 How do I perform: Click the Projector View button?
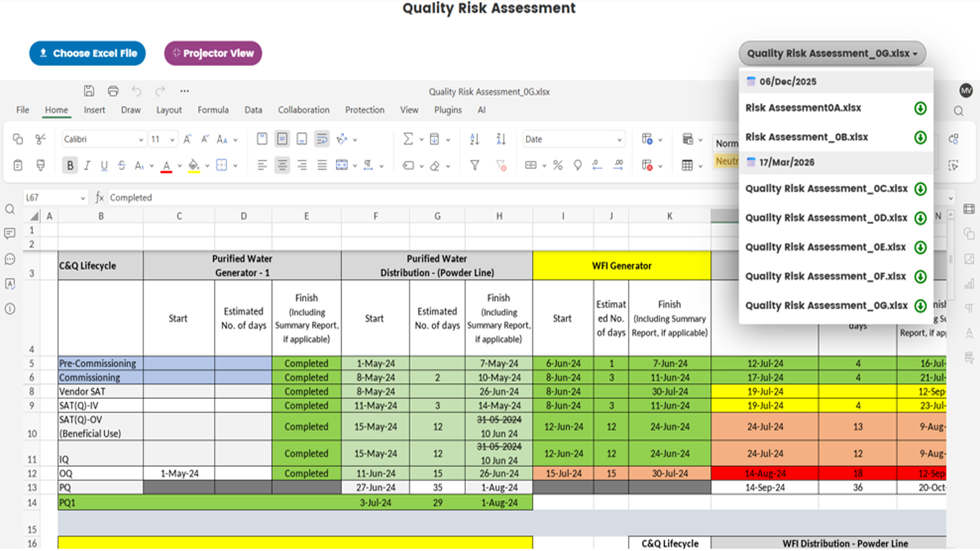coord(213,53)
